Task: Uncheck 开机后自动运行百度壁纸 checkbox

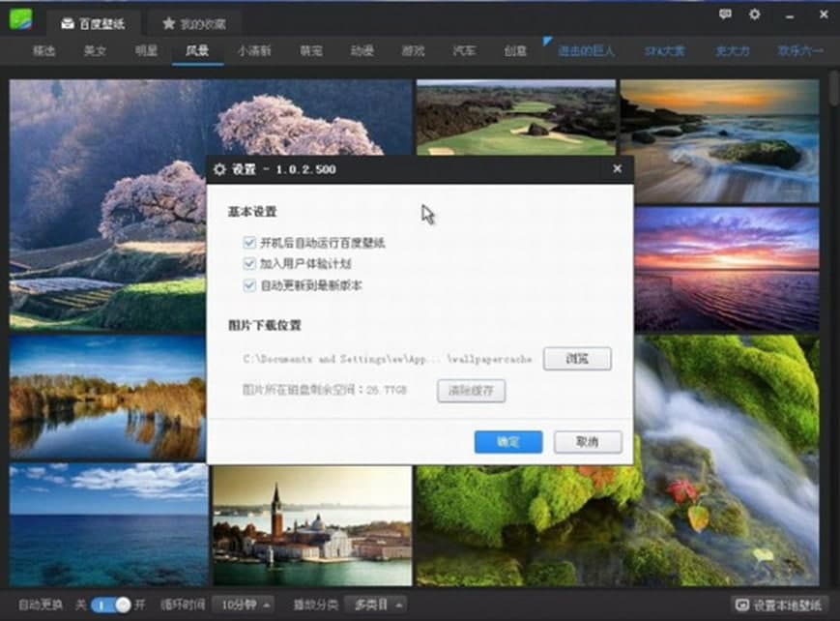Action: (250, 243)
